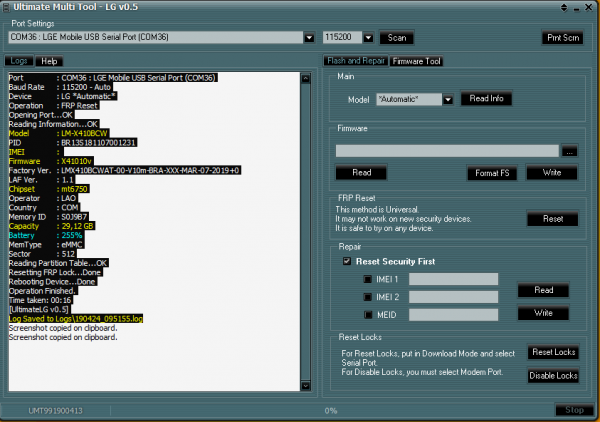Click the Firmware Write button
600x422 pixels.
click(552, 173)
